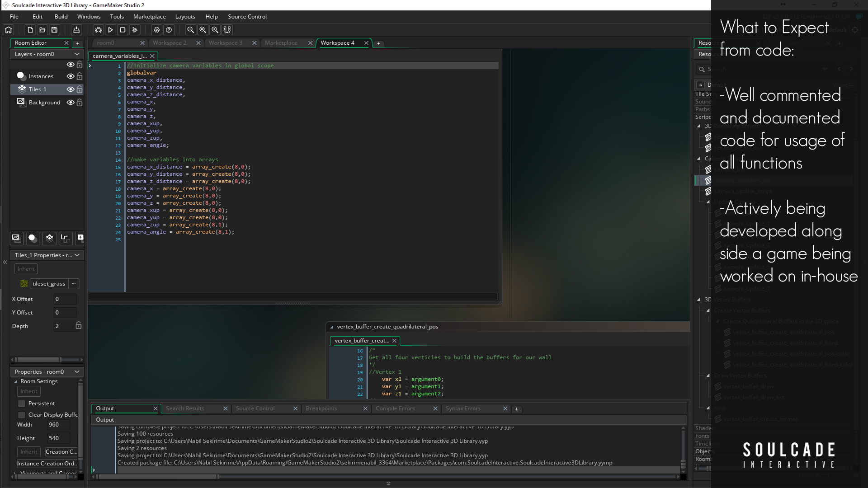
Task: Create new background layer
Action: click(16, 238)
